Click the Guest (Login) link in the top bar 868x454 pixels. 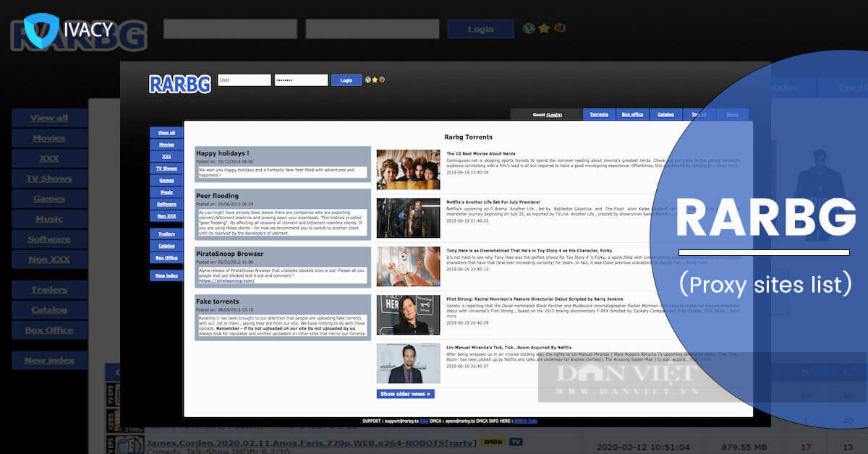tap(547, 114)
